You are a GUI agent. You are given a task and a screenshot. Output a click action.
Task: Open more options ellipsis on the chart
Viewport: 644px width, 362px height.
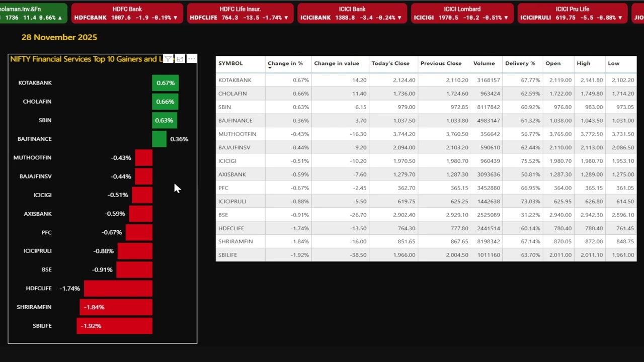pyautogui.click(x=191, y=59)
